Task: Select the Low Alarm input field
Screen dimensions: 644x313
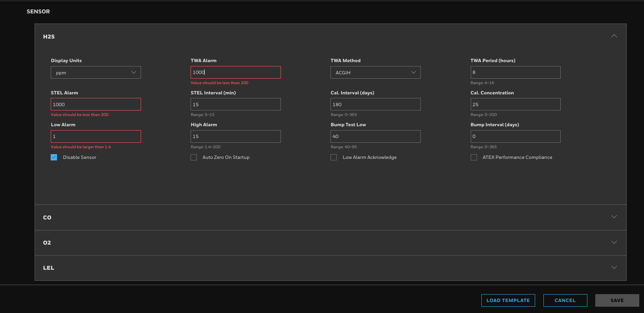Action: coord(96,136)
